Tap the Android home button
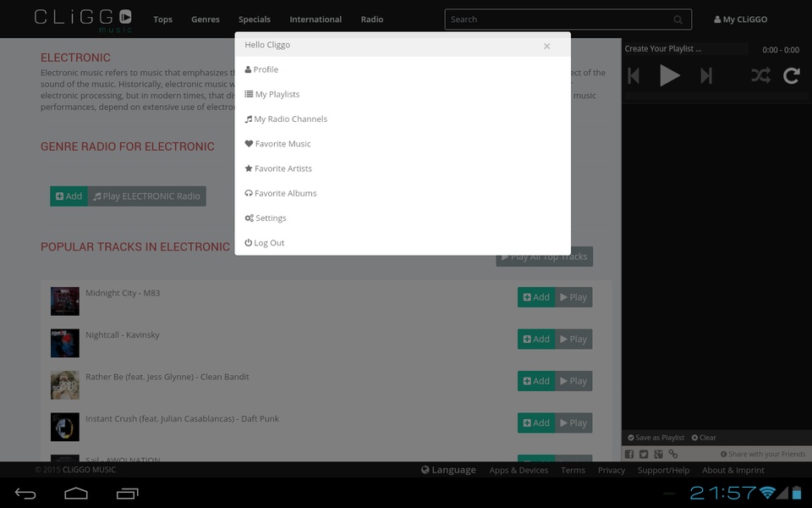Viewport: 812px width, 508px height. click(x=76, y=494)
